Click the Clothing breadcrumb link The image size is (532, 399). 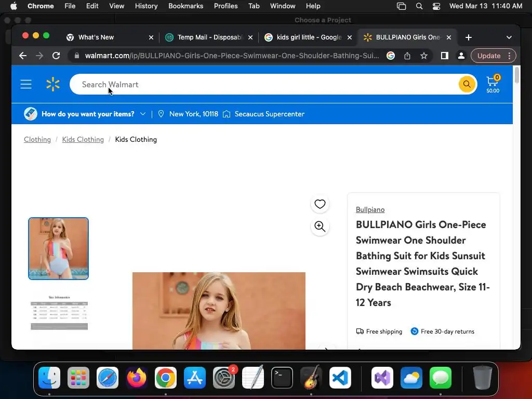[37, 139]
